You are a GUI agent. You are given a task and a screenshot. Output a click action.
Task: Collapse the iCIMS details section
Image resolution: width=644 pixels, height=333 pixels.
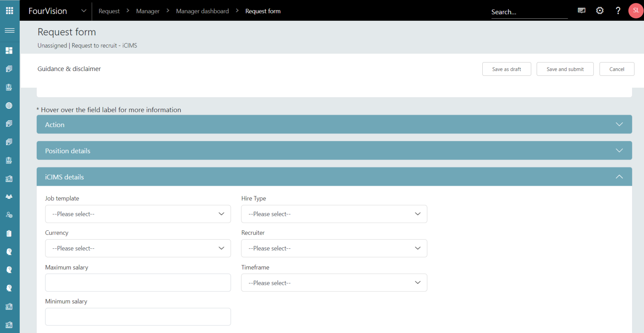[x=334, y=177]
